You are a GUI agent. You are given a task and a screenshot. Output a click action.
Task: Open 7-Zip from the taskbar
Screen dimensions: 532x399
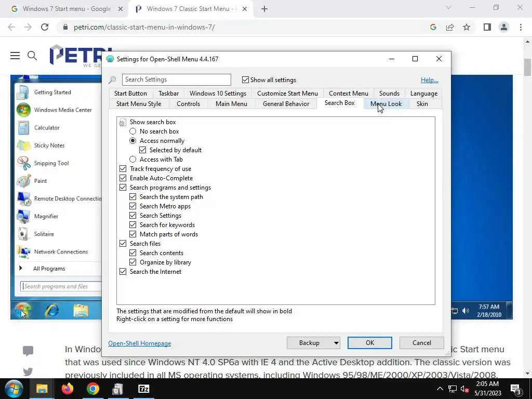pos(143,389)
